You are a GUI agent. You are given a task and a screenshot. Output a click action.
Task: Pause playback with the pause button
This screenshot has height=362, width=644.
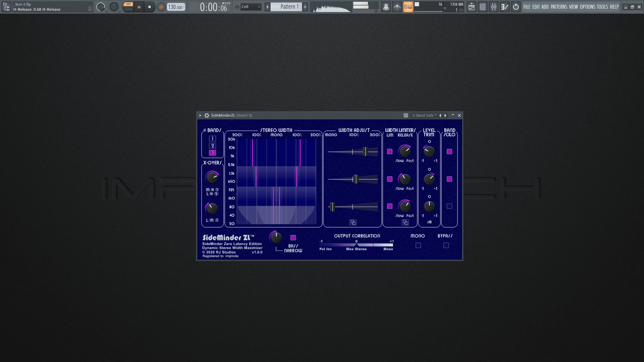(x=139, y=7)
